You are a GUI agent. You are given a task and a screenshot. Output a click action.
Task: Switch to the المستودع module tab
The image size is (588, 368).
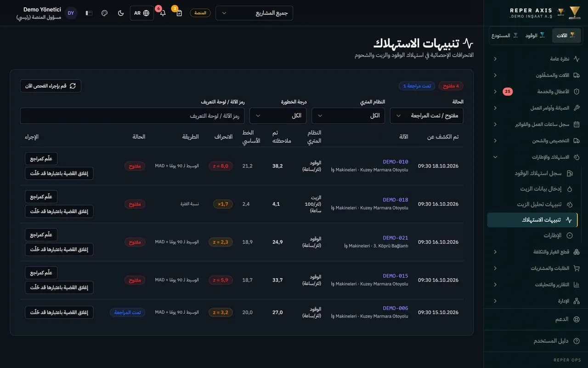505,35
